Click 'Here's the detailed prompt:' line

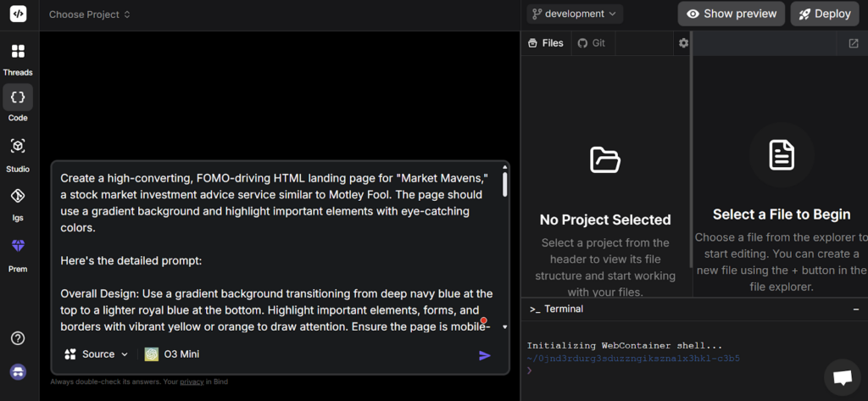point(131,260)
